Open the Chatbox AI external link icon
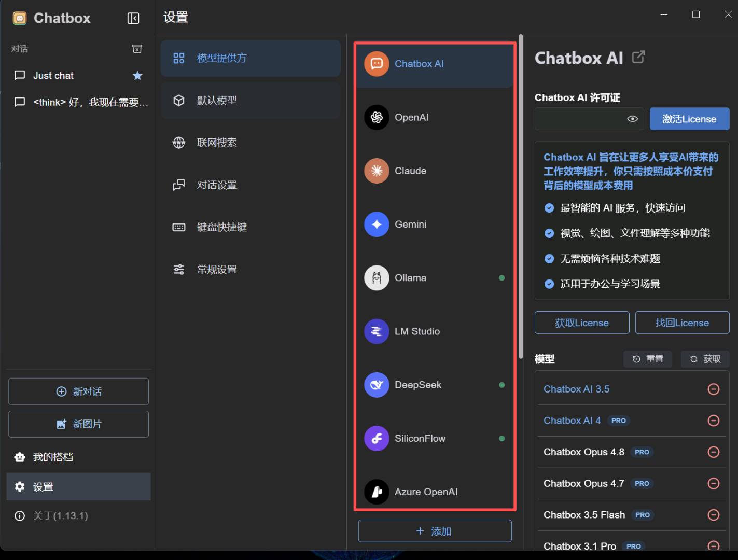This screenshot has height=560, width=738. (x=638, y=57)
